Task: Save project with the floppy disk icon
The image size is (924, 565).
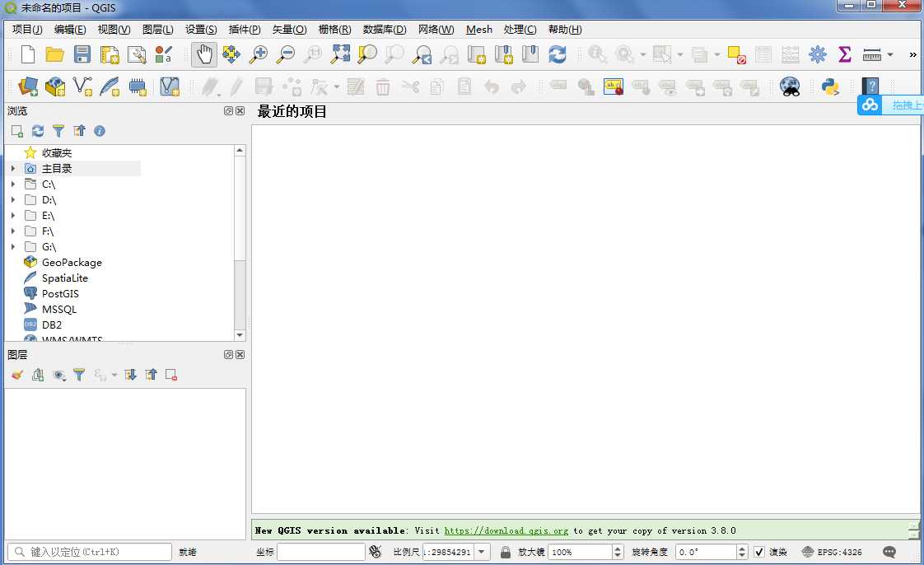Action: [x=82, y=54]
